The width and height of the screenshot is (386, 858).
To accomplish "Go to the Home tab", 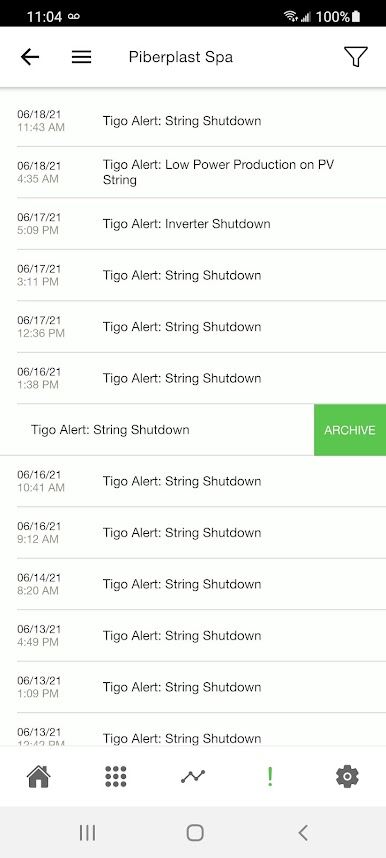I will tap(39, 776).
